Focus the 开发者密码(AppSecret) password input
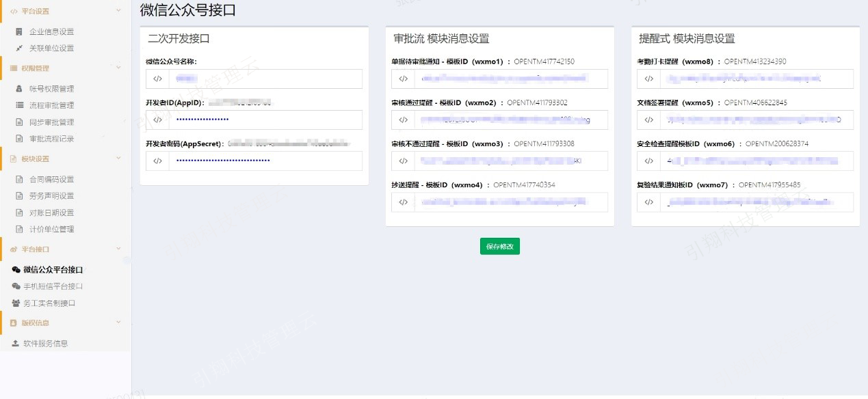 pyautogui.click(x=265, y=161)
